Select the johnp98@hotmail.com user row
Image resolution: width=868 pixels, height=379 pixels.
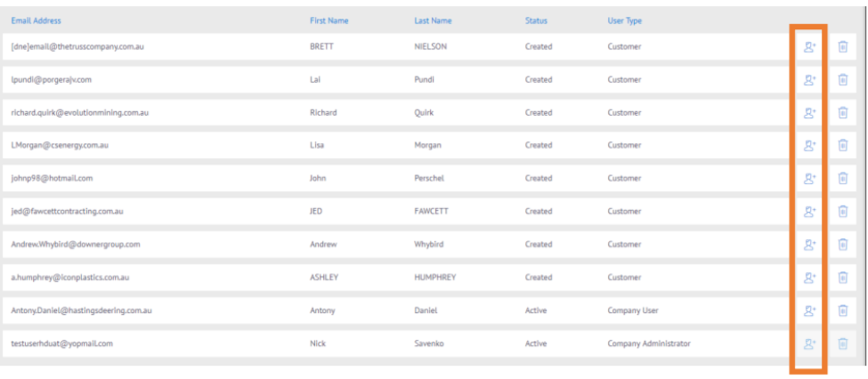click(x=52, y=179)
